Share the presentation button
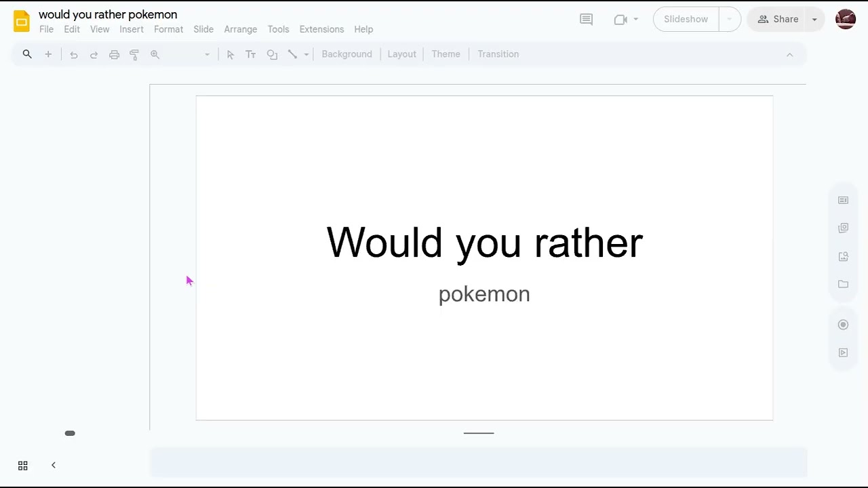 pyautogui.click(x=777, y=19)
